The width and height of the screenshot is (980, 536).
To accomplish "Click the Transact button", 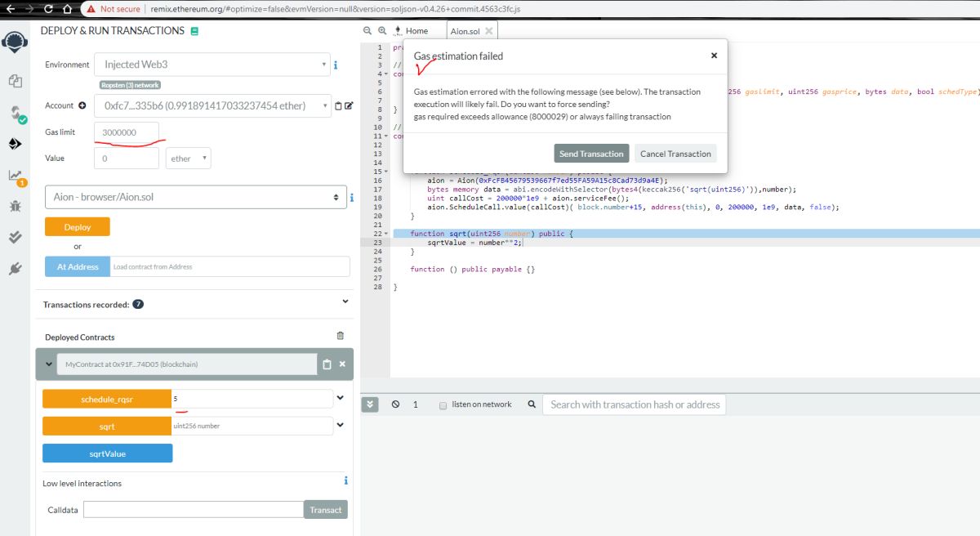I will 325,510.
